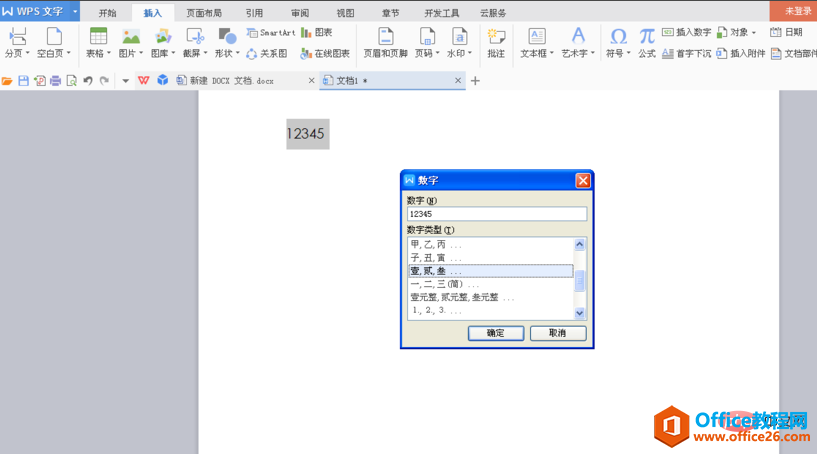This screenshot has width=817, height=454.
Task: Expand the shapes (形状) dropdown arrow
Action: [x=238, y=53]
